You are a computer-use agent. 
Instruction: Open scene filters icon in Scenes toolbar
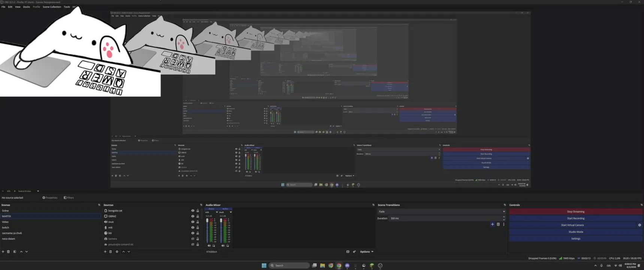coord(15,252)
